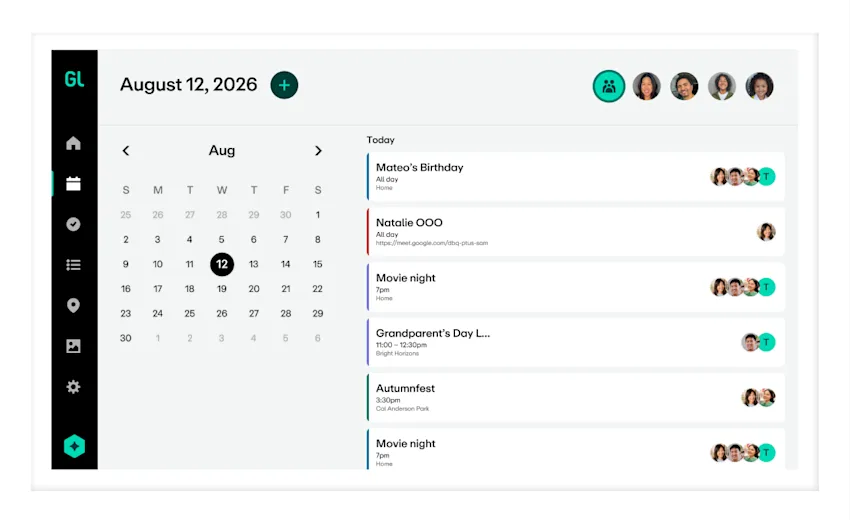Pick August 8 in the calendar grid
The width and height of the screenshot is (850, 520).
(x=318, y=239)
